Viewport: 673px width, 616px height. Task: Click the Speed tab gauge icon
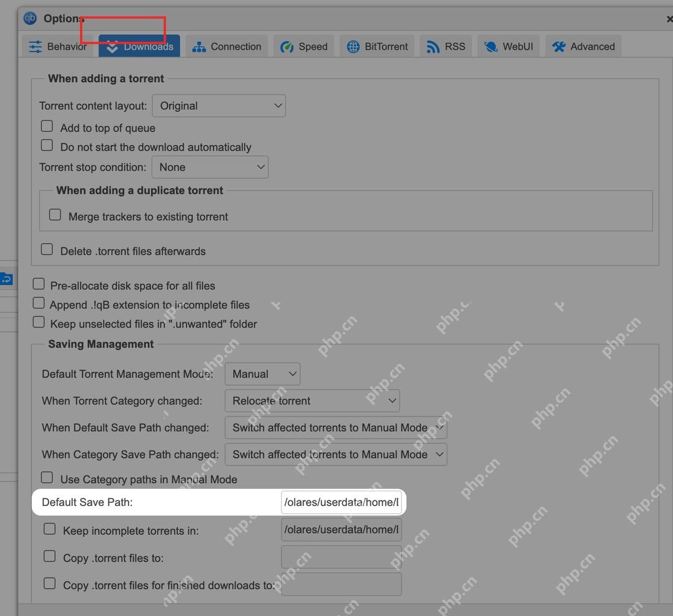287,46
